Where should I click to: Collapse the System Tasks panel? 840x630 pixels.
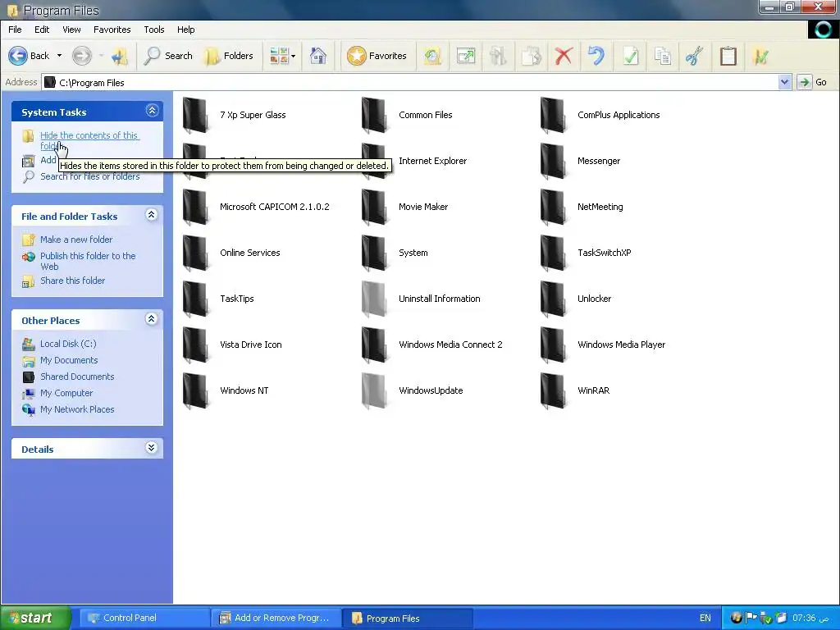click(152, 111)
